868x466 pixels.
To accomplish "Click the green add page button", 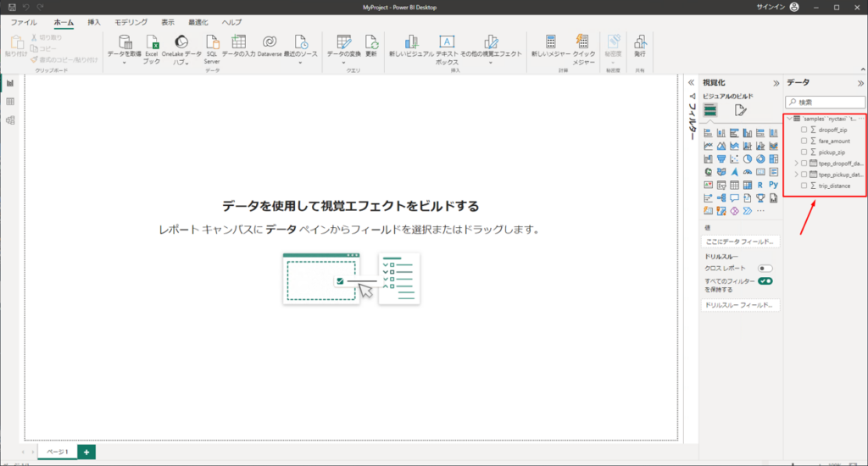I will [x=86, y=452].
